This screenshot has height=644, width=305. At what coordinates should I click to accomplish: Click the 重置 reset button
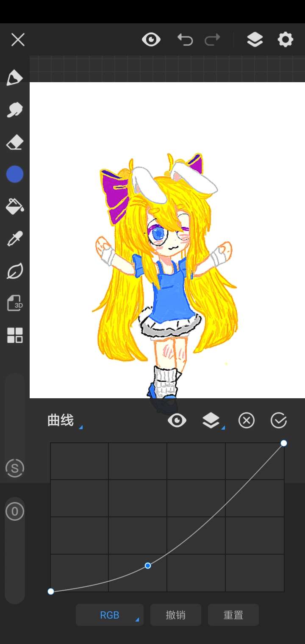(x=233, y=615)
